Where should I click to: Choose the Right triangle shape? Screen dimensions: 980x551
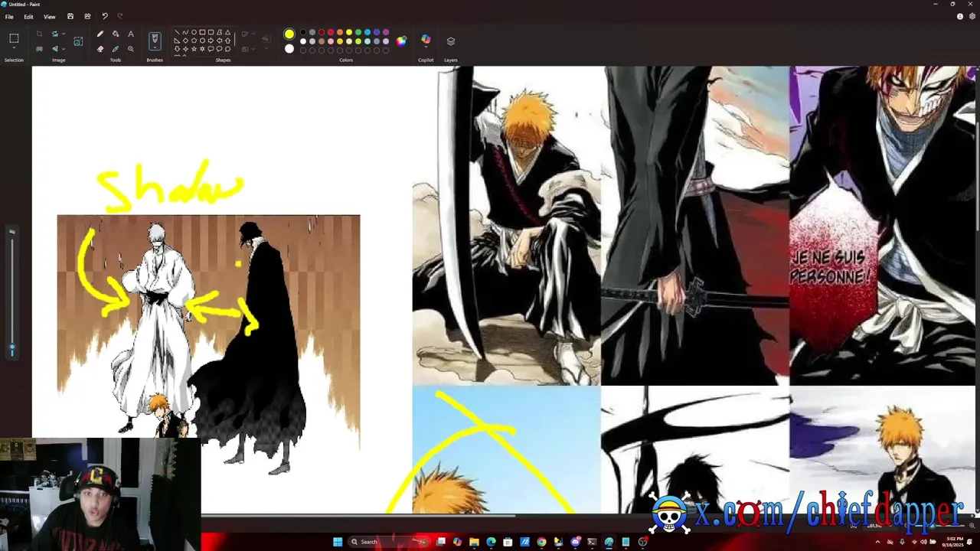tap(177, 41)
